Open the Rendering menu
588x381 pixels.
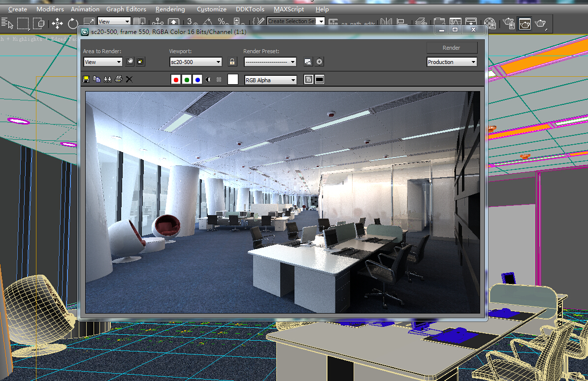[170, 9]
